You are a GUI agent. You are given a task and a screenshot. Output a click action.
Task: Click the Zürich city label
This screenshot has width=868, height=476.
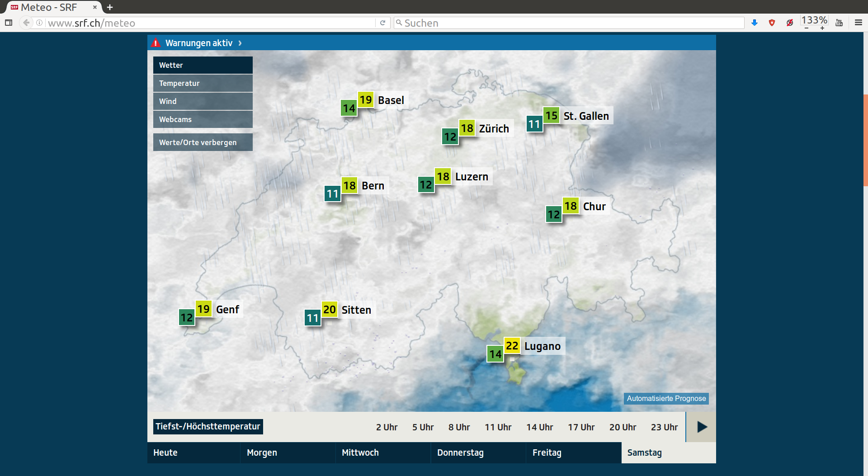tap(494, 129)
